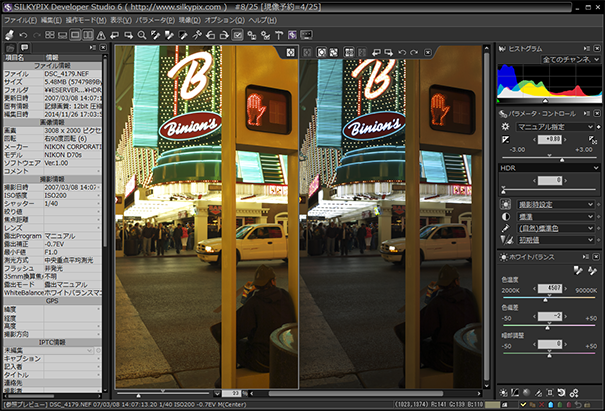Select the gray balance eyedropper tool

pos(155,36)
